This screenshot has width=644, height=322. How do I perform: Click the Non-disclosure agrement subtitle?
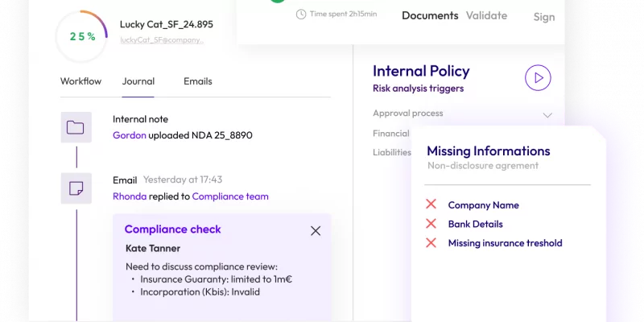pos(482,166)
